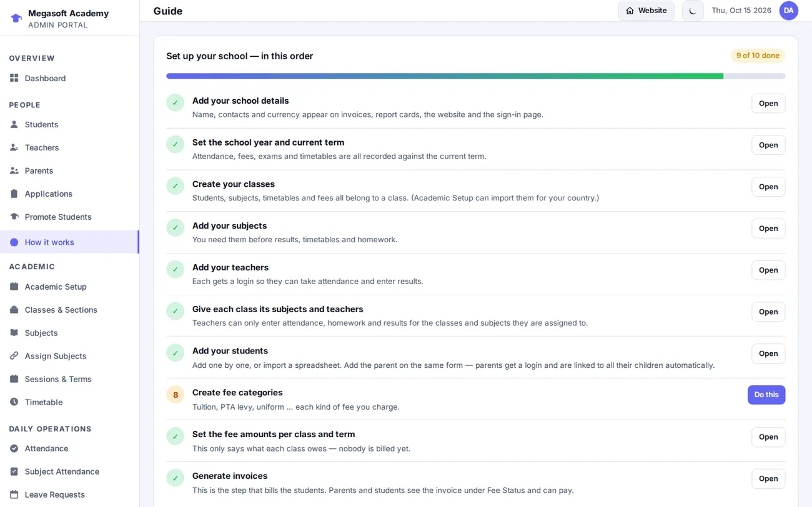Click the Guide page title
812x507 pixels.
[x=168, y=11]
